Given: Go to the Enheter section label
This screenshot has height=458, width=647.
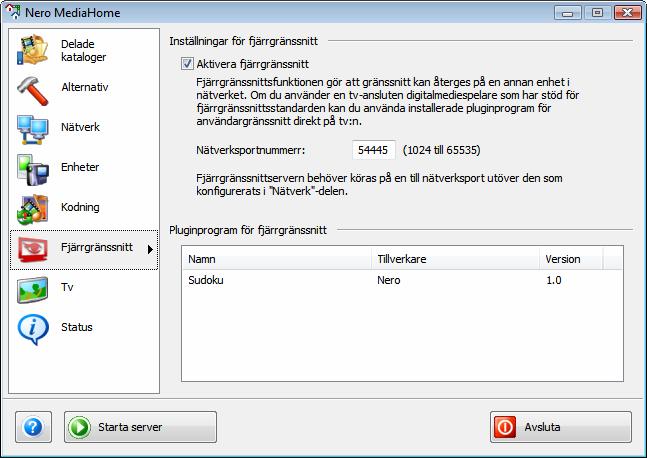Looking at the screenshot, I should coord(80,167).
